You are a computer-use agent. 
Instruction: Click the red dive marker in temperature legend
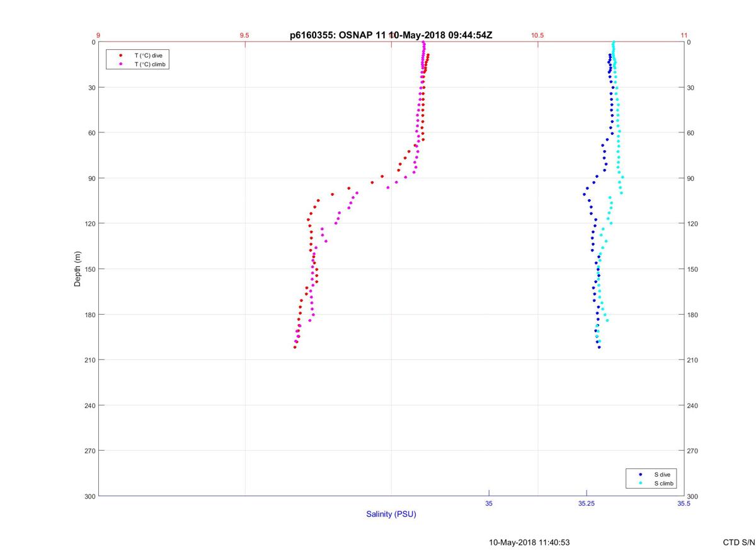point(120,55)
